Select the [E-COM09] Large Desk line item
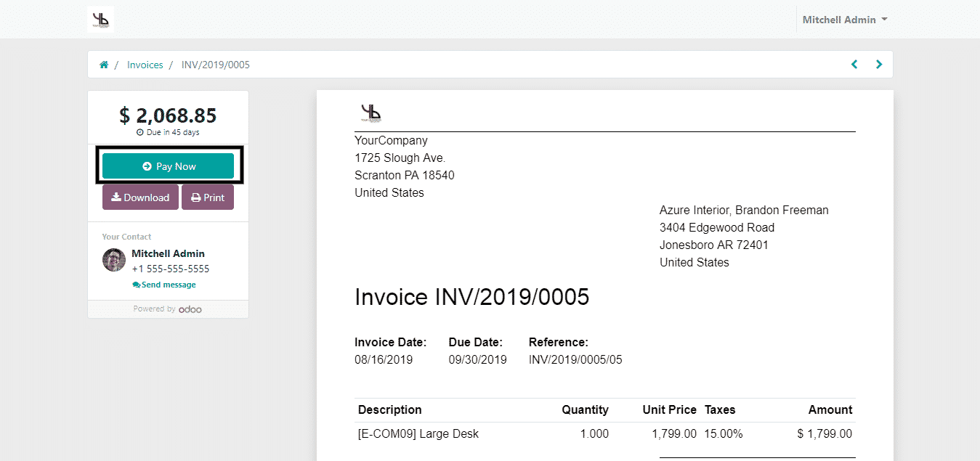The image size is (980, 461). tap(418, 434)
